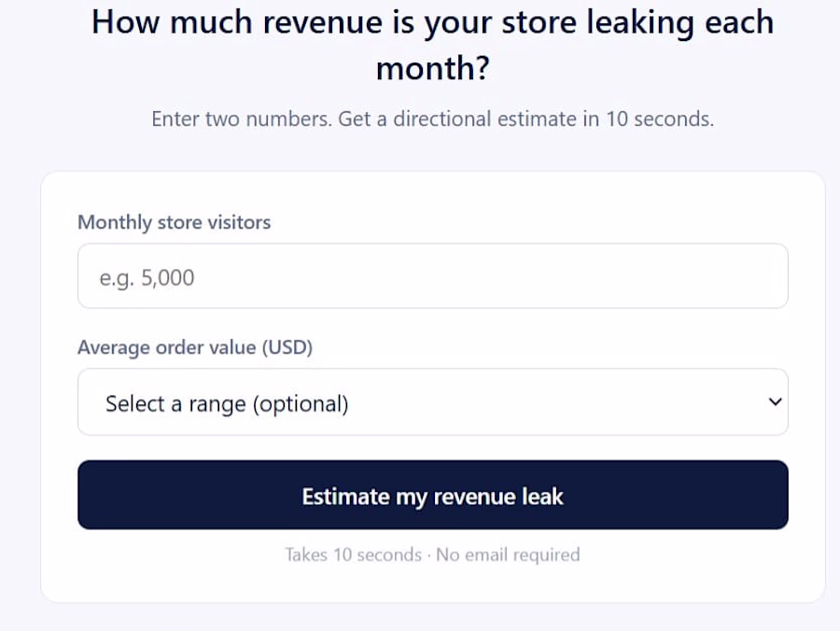Click the "Monthly store visitors" label
The height and width of the screenshot is (631, 840).
[174, 222]
